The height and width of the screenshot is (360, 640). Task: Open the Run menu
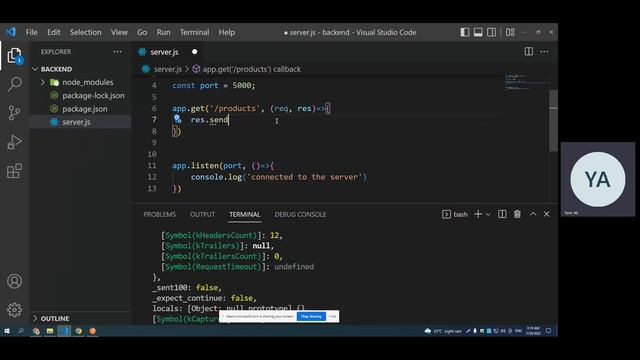(x=163, y=32)
